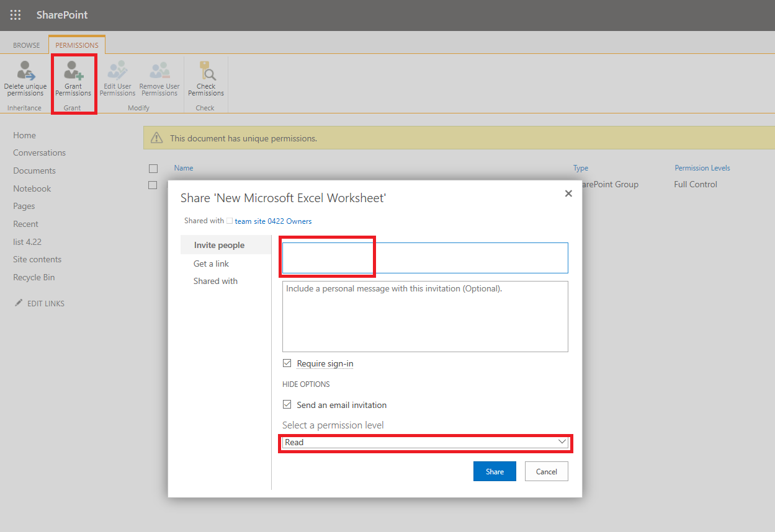
Task: Open the team site 0422 Owners link
Action: 273,221
